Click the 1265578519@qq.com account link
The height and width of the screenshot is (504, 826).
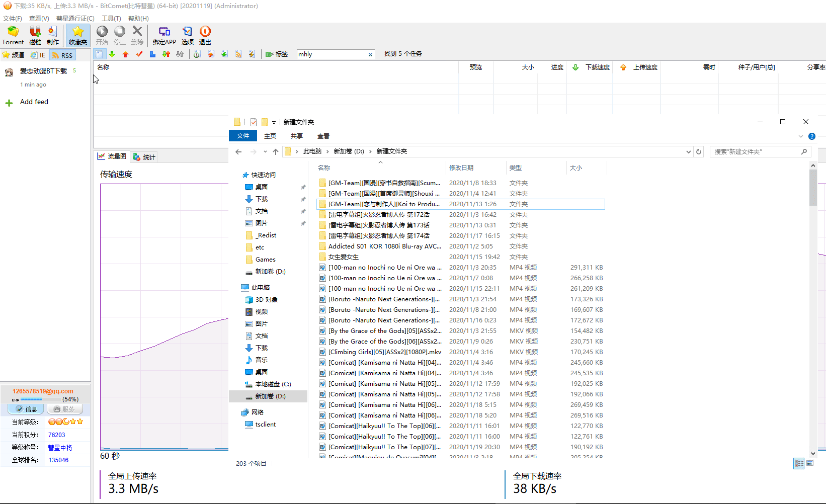(x=43, y=391)
